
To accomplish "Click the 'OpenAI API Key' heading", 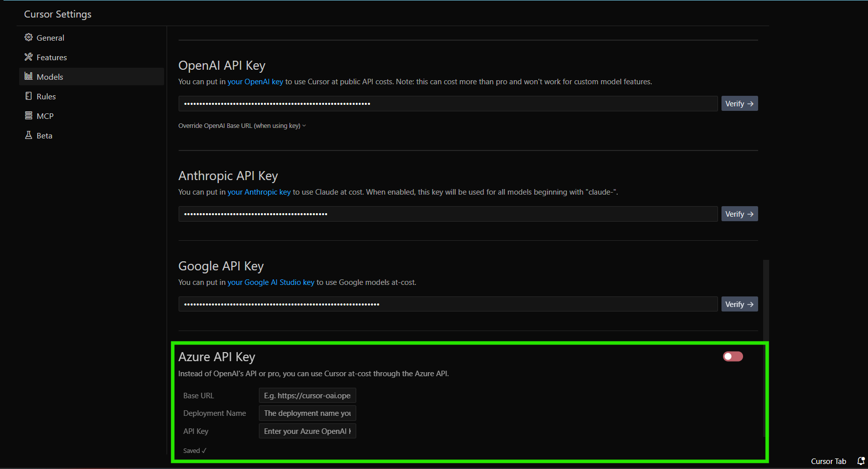I will tap(222, 66).
